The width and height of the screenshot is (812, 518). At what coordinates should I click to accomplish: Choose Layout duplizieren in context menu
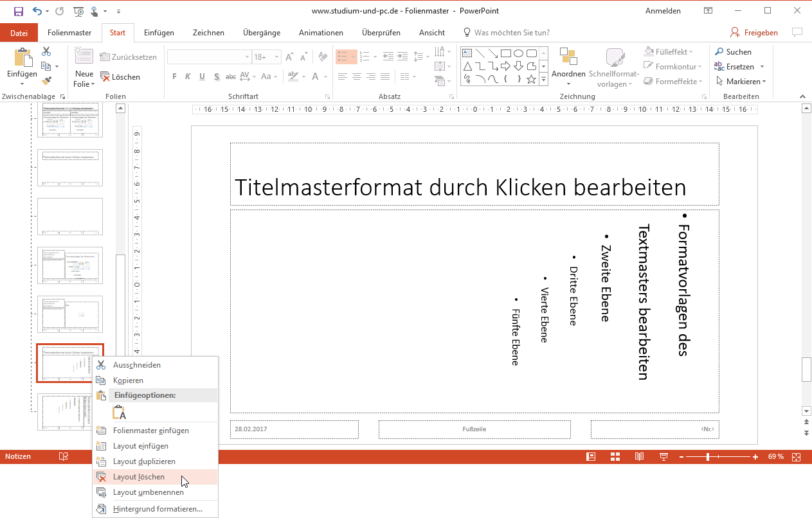[x=155, y=461]
